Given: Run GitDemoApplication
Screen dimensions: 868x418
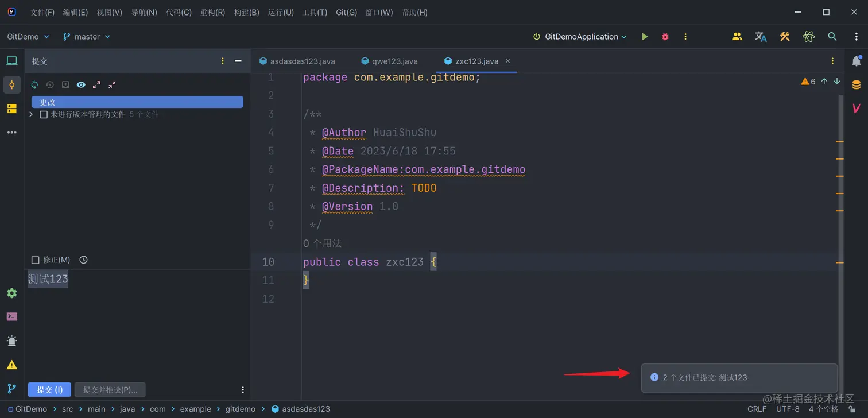Looking at the screenshot, I should point(645,37).
